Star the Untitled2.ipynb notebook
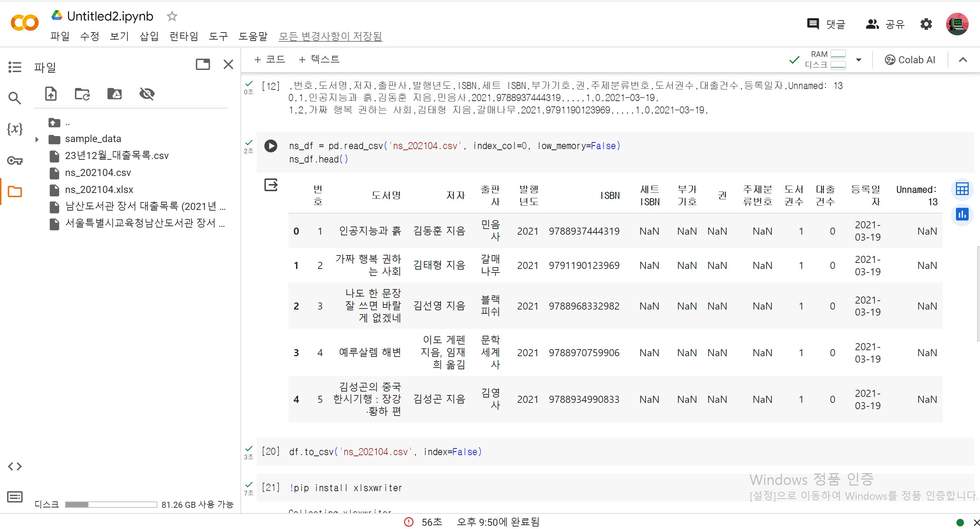 coord(172,16)
